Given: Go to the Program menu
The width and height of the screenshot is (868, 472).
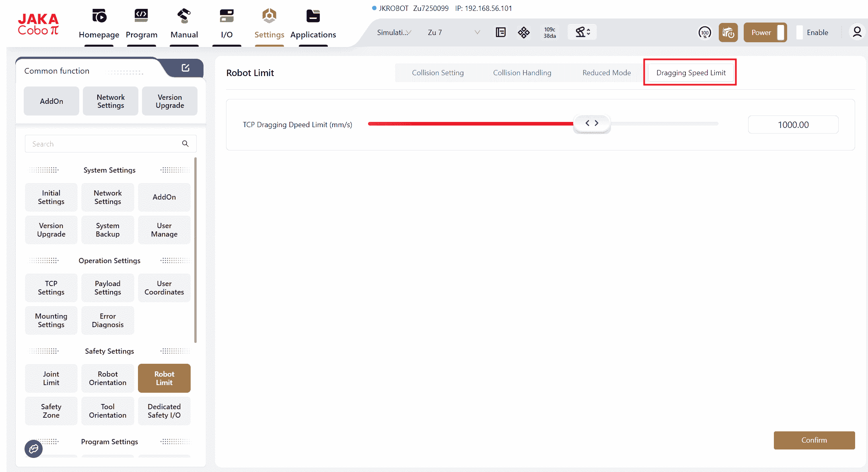Looking at the screenshot, I should tap(141, 24).
